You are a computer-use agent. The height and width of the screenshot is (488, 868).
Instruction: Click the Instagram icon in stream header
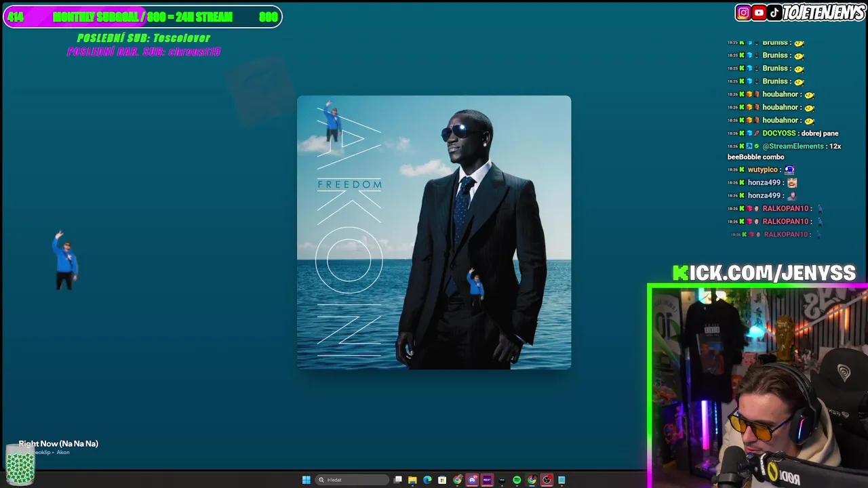tap(744, 12)
